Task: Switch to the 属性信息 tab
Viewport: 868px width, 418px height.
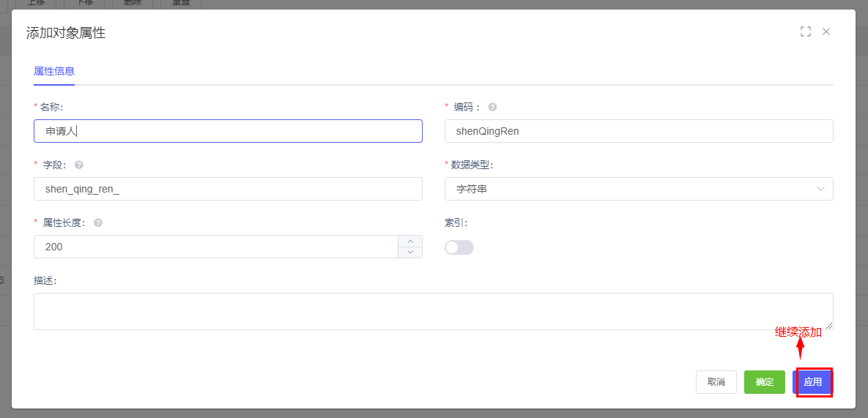Action: pyautogui.click(x=54, y=72)
